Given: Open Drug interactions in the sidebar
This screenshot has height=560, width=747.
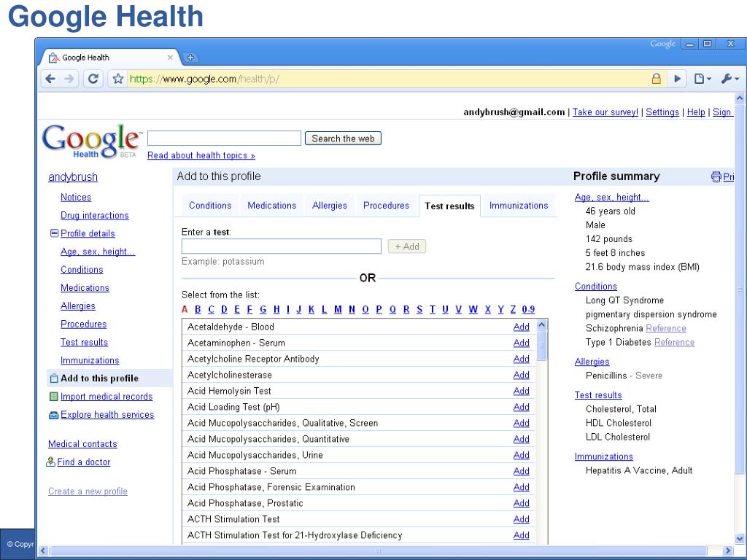Looking at the screenshot, I should (94, 215).
